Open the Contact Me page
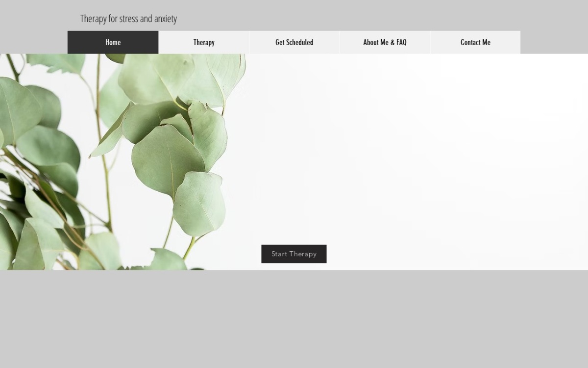The width and height of the screenshot is (588, 368). 475,42
